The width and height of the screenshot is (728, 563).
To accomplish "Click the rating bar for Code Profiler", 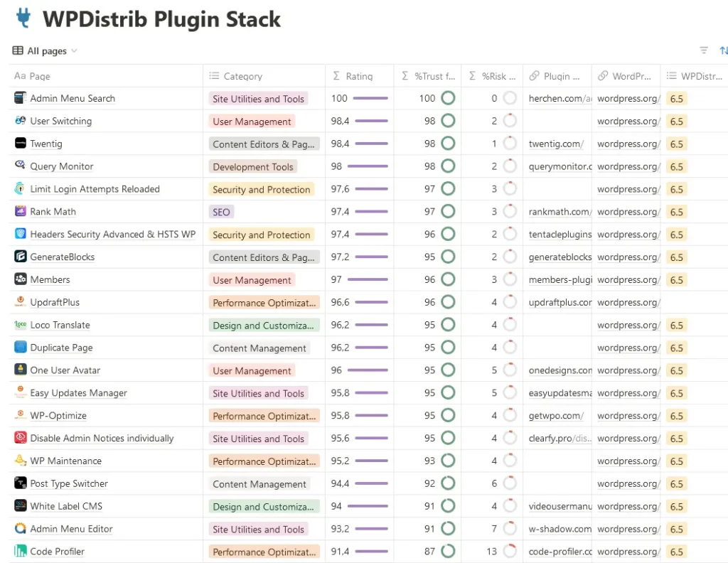I will point(371,551).
